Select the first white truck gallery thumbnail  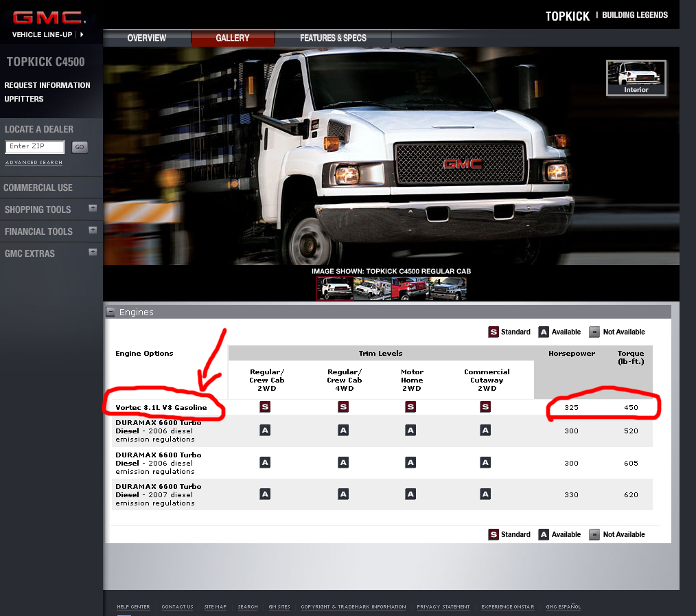[334, 288]
